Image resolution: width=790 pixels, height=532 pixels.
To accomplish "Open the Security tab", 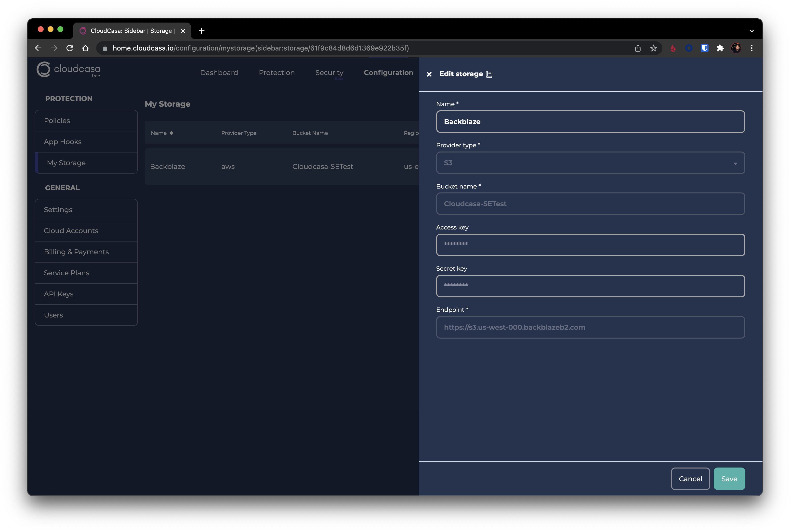I will [329, 73].
